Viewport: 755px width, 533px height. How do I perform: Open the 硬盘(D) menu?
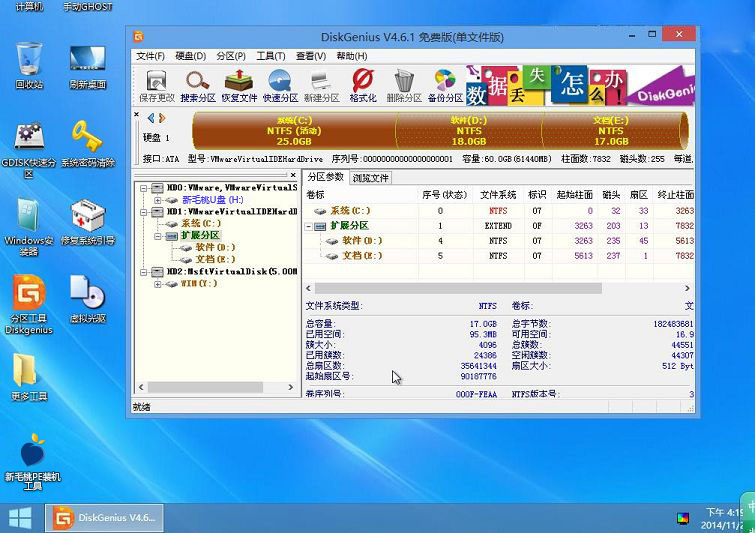pyautogui.click(x=191, y=56)
